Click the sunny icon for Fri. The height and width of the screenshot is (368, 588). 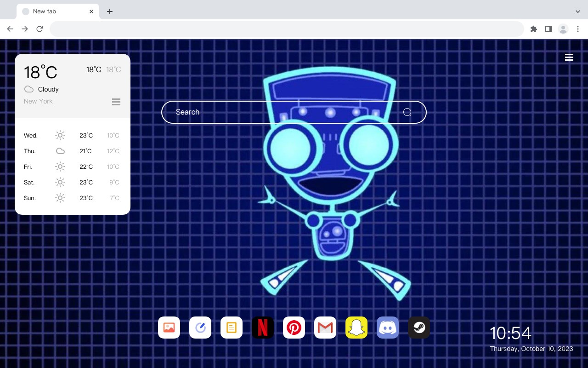60,167
